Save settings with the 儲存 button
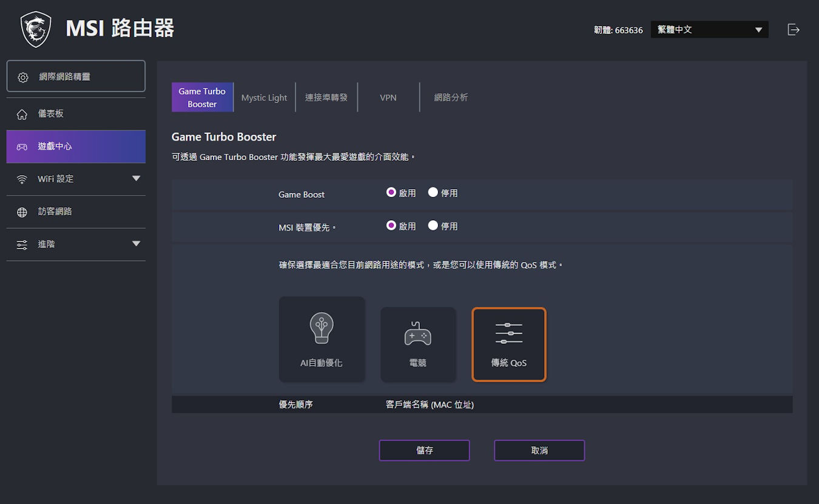The image size is (819, 504). pyautogui.click(x=425, y=451)
